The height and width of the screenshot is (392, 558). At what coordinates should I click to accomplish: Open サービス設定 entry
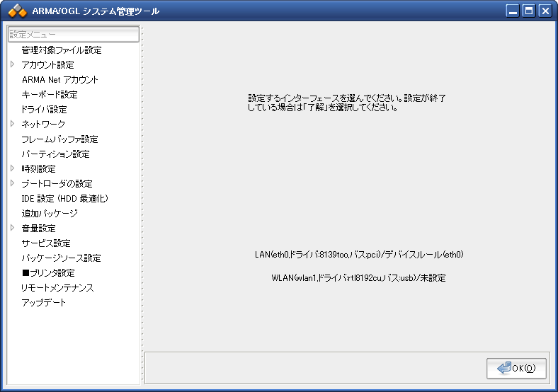coord(45,243)
